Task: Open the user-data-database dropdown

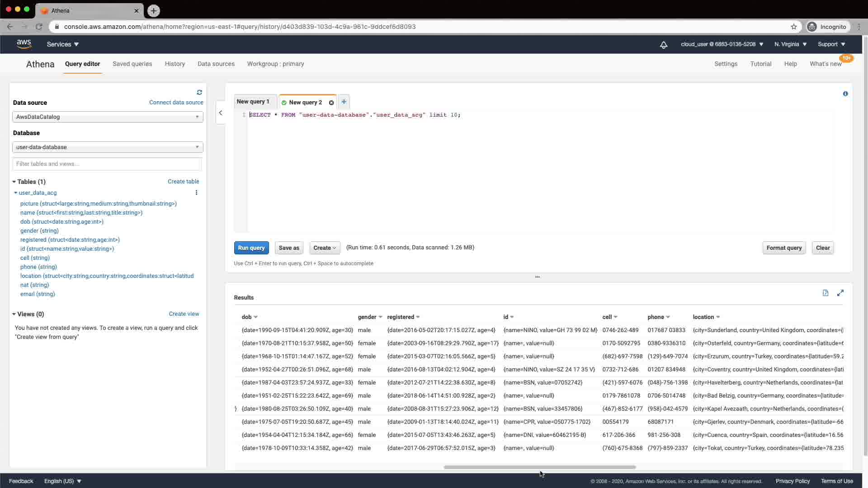Action: tap(108, 147)
